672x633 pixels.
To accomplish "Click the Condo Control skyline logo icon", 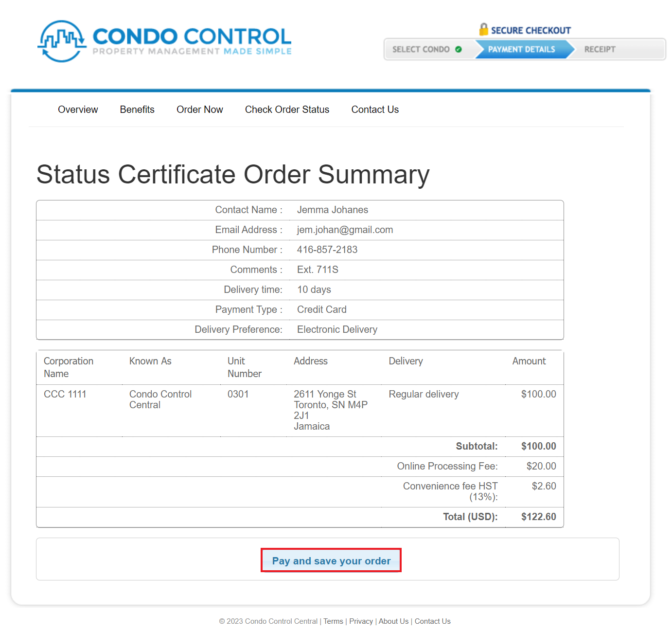I will coord(62,41).
